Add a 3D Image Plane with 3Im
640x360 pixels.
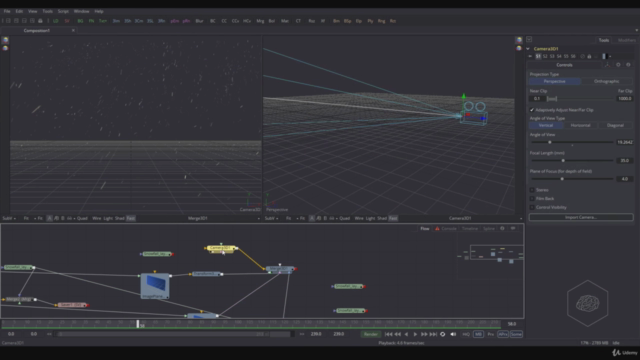pos(116,21)
